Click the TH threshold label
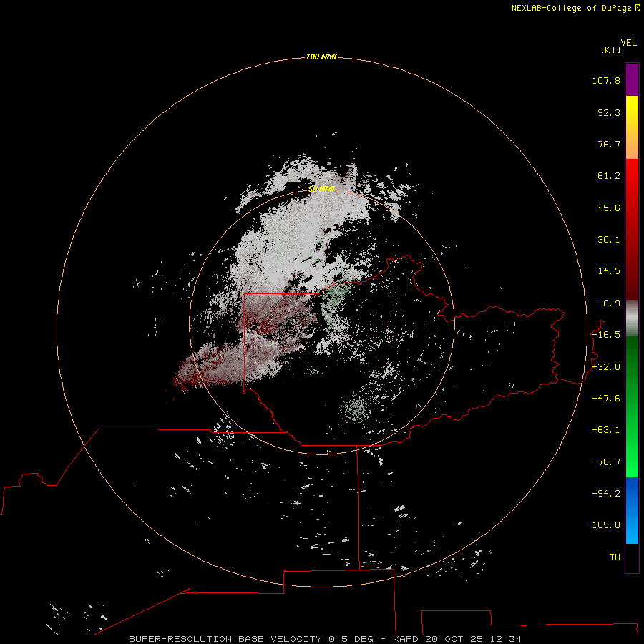Screen dimensions: 644x644 [x=615, y=557]
